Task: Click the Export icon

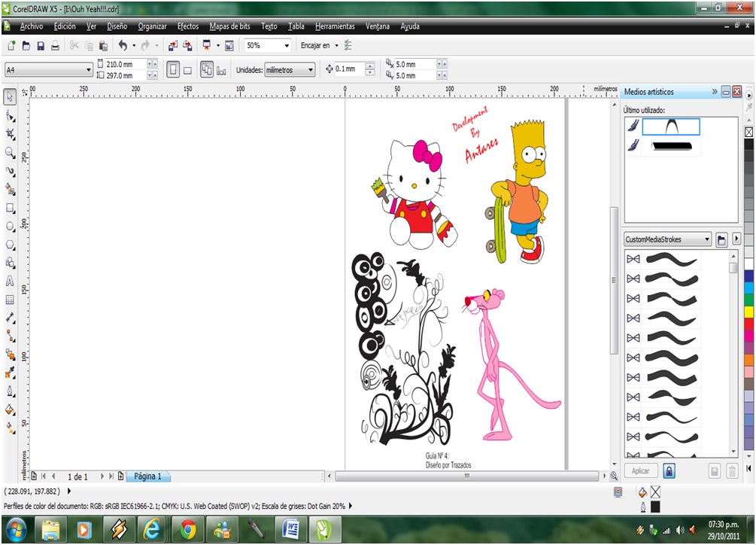Action: (x=187, y=45)
